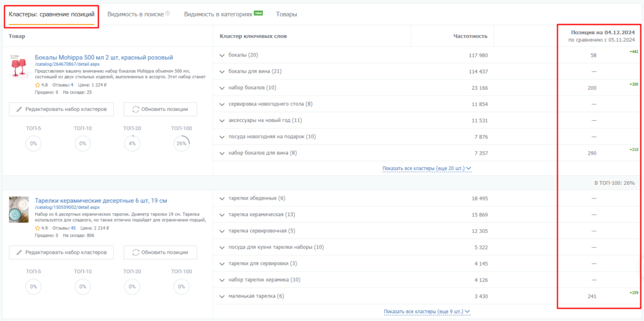Click the +442 position change indicator

633,51
